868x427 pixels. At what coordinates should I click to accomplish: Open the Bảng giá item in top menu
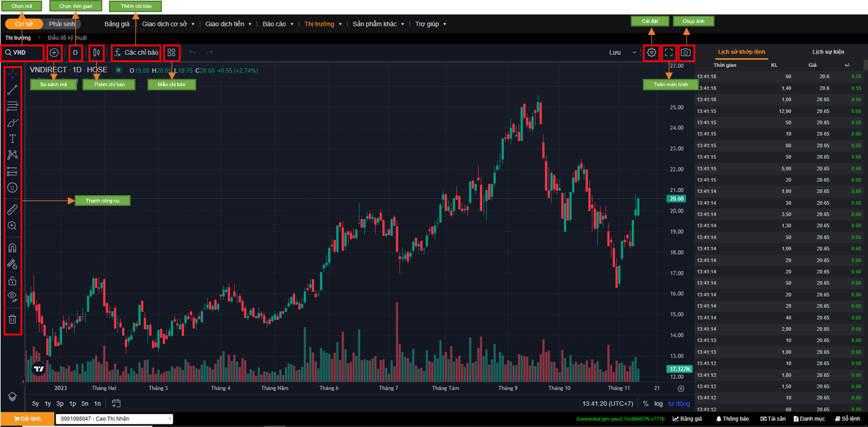tap(117, 24)
